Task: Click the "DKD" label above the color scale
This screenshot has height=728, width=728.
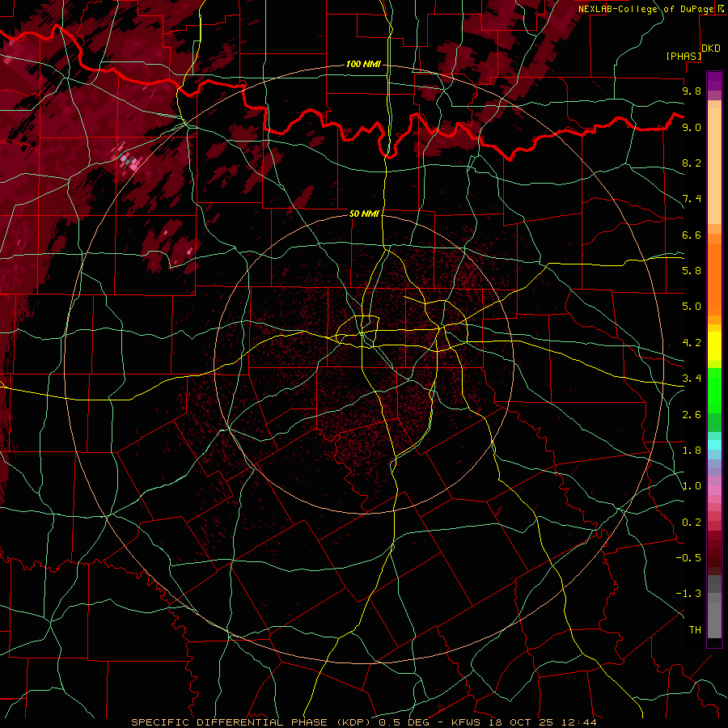Action: pos(711,49)
